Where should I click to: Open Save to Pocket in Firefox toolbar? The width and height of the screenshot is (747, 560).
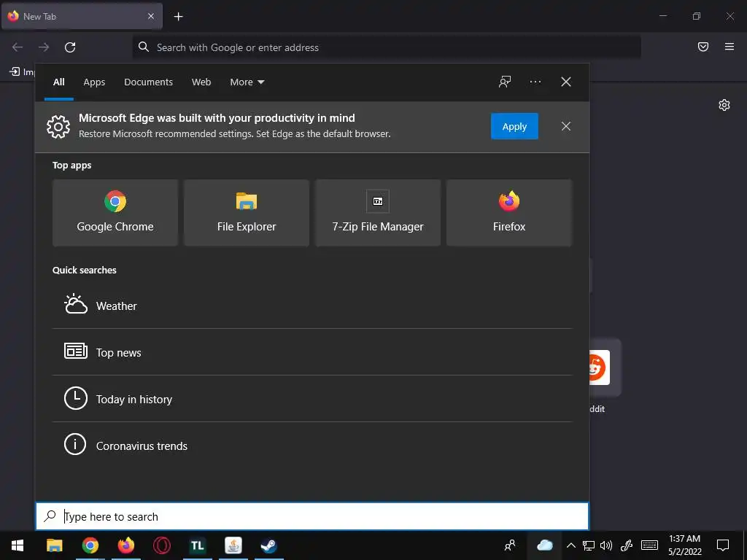(703, 47)
